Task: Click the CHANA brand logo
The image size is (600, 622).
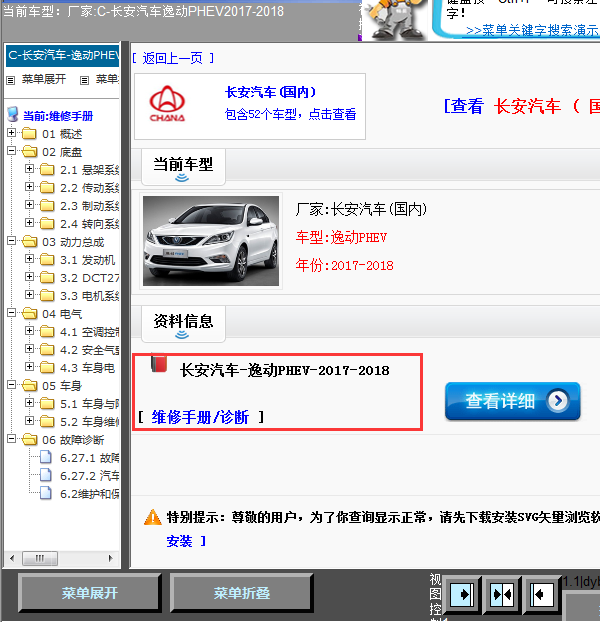Action: pyautogui.click(x=167, y=104)
